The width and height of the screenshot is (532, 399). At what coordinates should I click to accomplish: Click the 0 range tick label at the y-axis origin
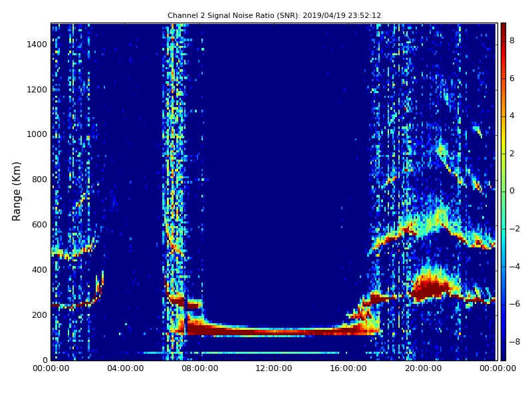coord(45,360)
